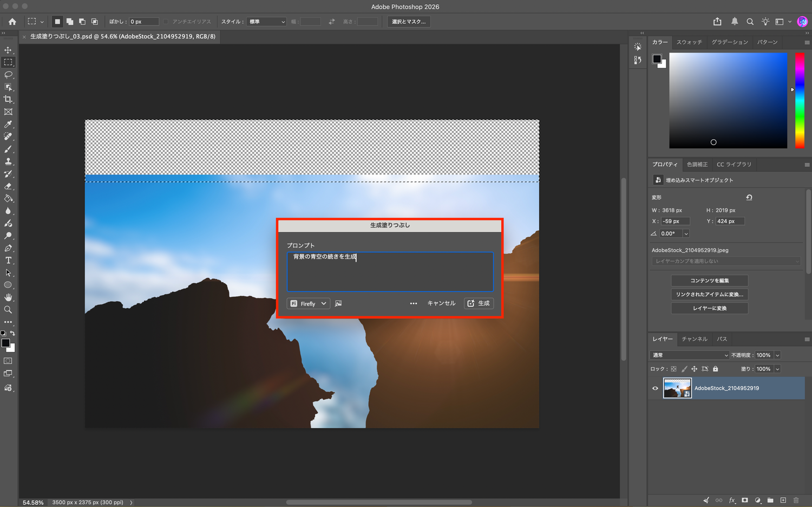Click the コンテンツを編集 button

(x=710, y=281)
